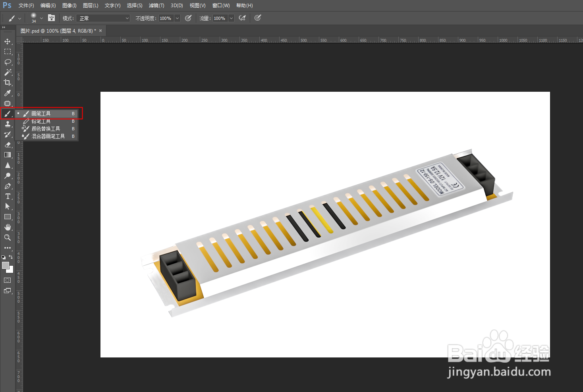Open the tool preset picker arrow
Viewport: 583px width, 392px height.
click(x=19, y=18)
